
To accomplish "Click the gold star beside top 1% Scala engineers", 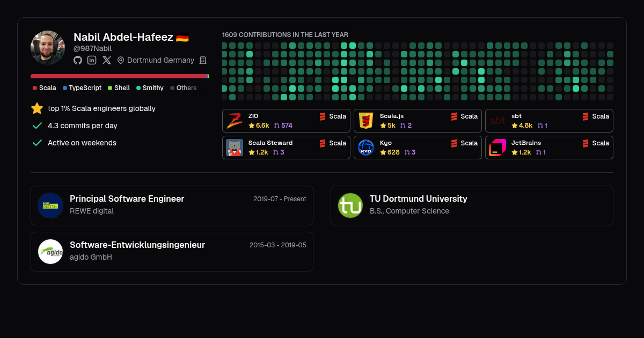I will [37, 108].
